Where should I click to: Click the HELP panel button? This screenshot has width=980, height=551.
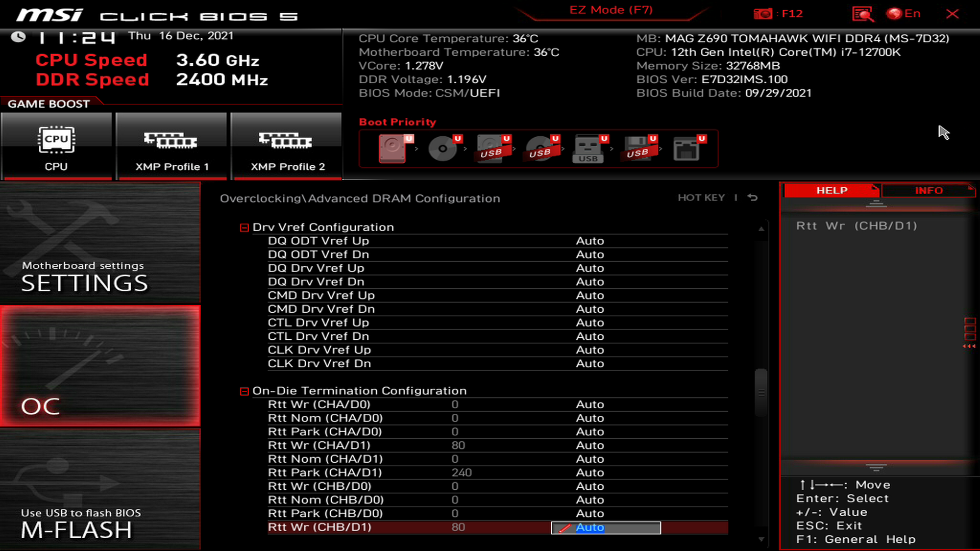[x=830, y=190]
